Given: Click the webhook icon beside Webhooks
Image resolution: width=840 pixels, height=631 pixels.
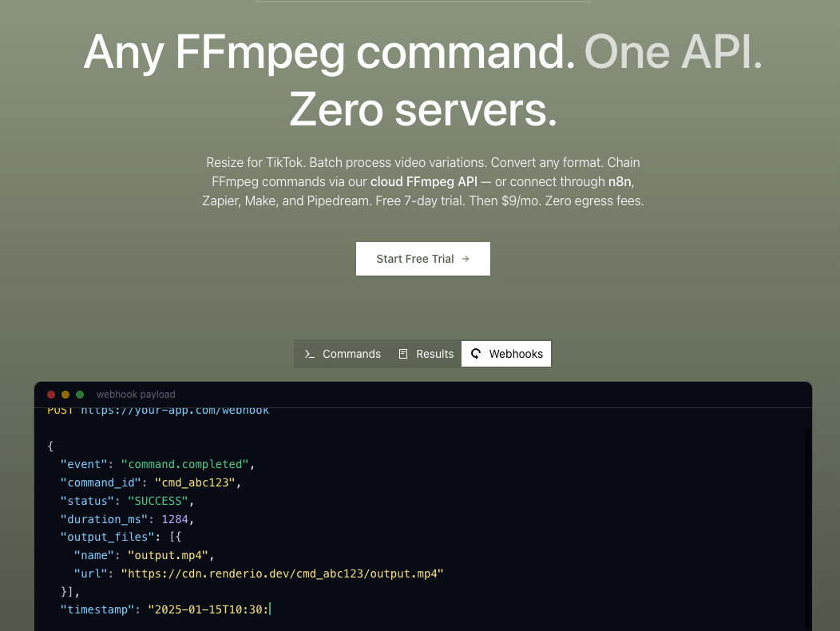Looking at the screenshot, I should [x=476, y=354].
